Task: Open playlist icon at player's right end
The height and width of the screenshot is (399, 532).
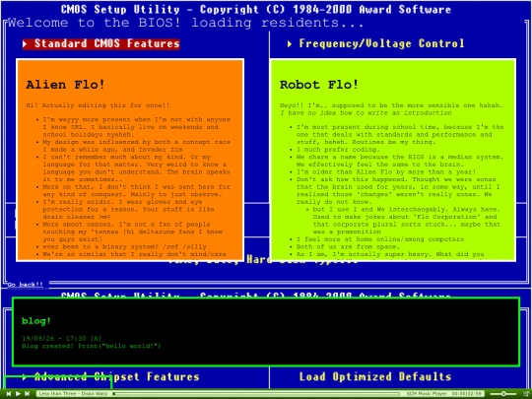Action: [525, 393]
